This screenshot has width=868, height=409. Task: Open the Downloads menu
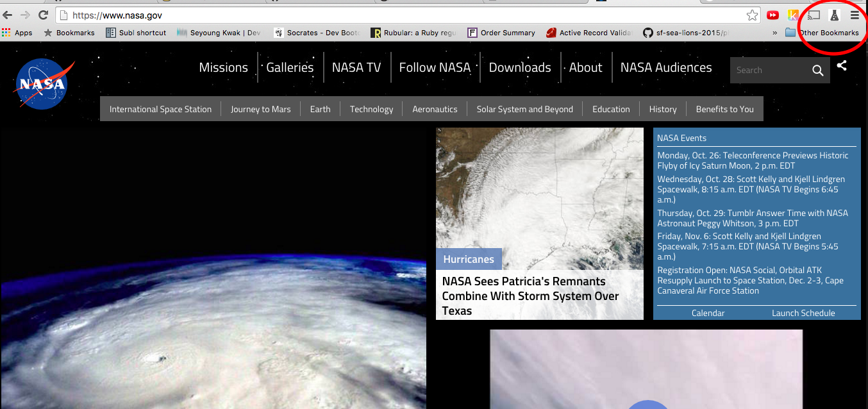[520, 67]
